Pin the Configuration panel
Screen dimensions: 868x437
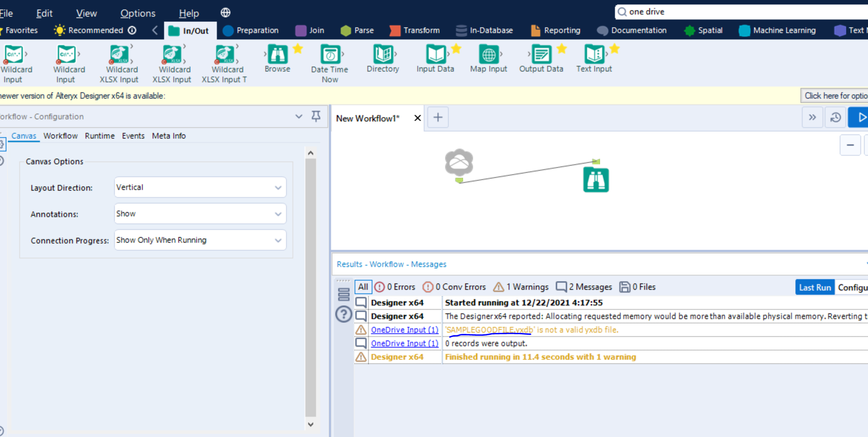coord(316,116)
